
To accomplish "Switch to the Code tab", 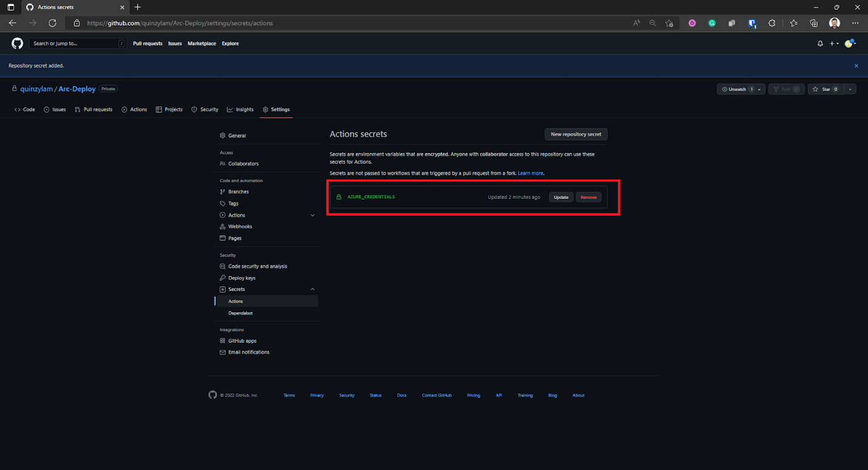I will click(25, 110).
